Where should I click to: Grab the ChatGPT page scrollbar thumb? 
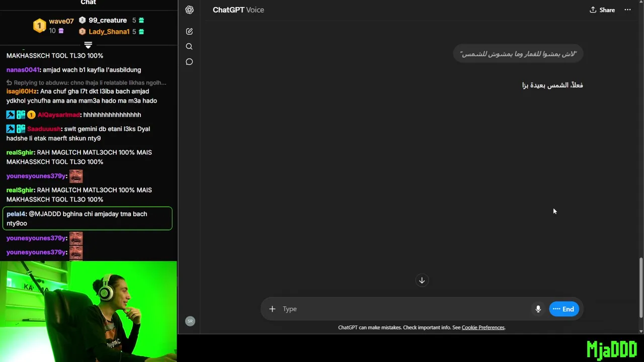pos(640,288)
